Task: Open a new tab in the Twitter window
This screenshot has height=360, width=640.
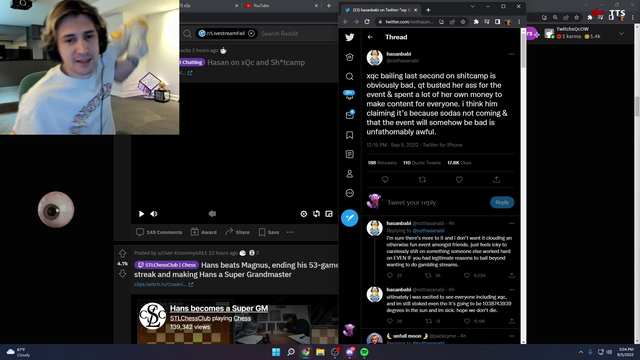Action: tap(428, 10)
